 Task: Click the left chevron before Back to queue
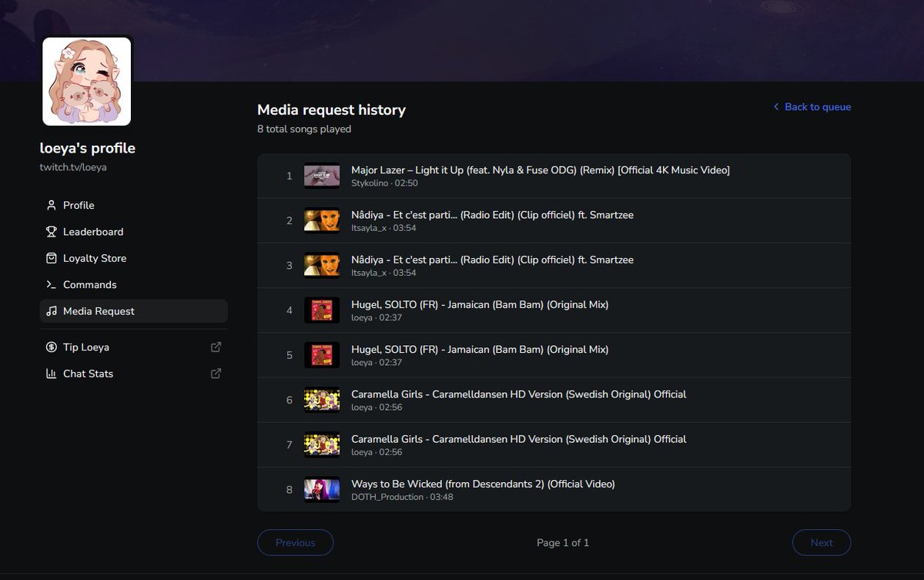click(x=776, y=107)
